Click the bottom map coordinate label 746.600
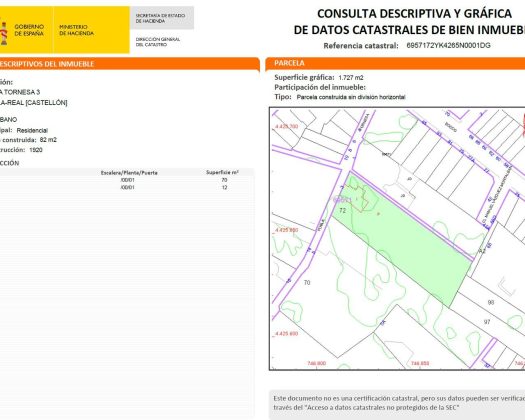Screen dimensions: 525x420 point(316,363)
